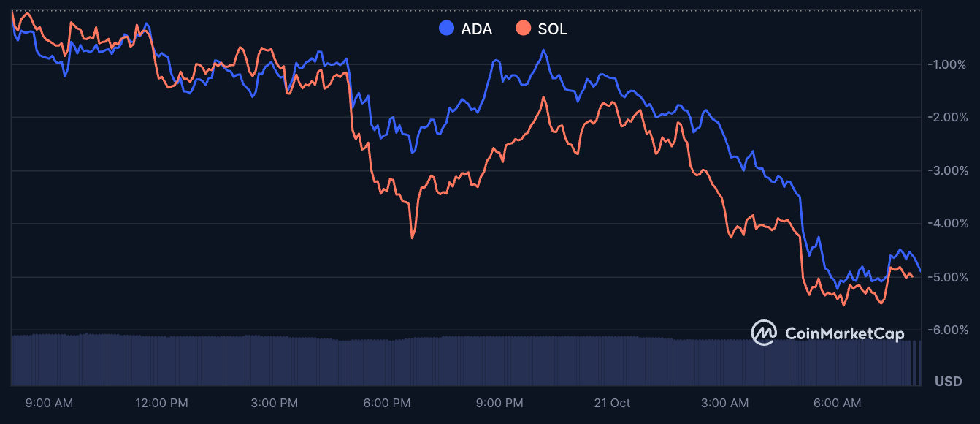
Task: Toggle the ADA series label in legend
Action: click(477, 29)
